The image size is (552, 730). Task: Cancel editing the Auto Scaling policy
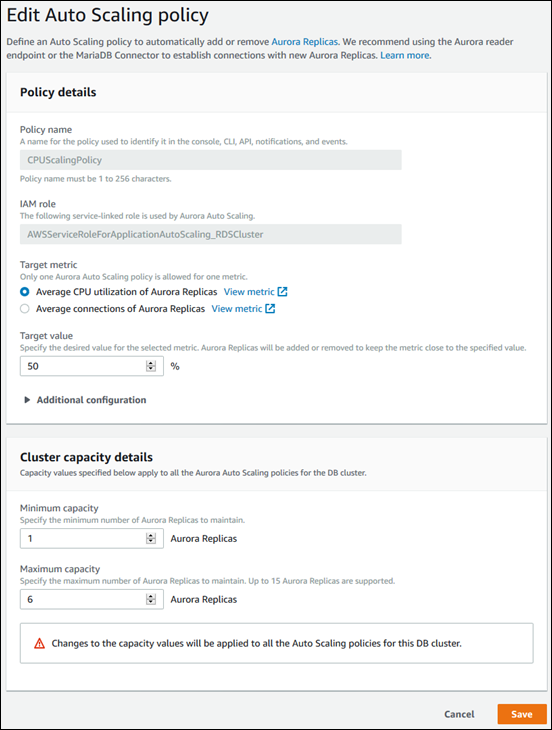459,714
